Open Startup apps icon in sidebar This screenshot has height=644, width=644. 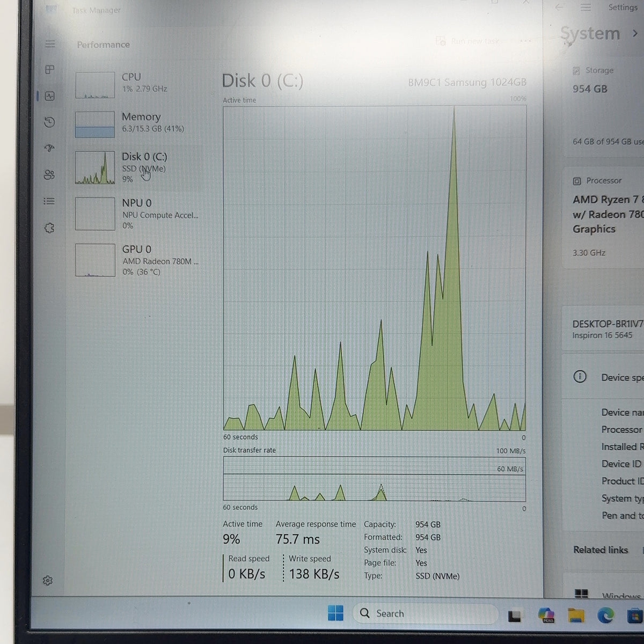pos(49,149)
